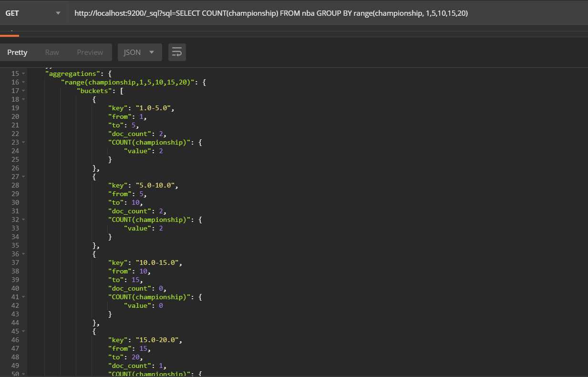Click "value": 2 on line 33
588x377 pixels.
point(144,228)
